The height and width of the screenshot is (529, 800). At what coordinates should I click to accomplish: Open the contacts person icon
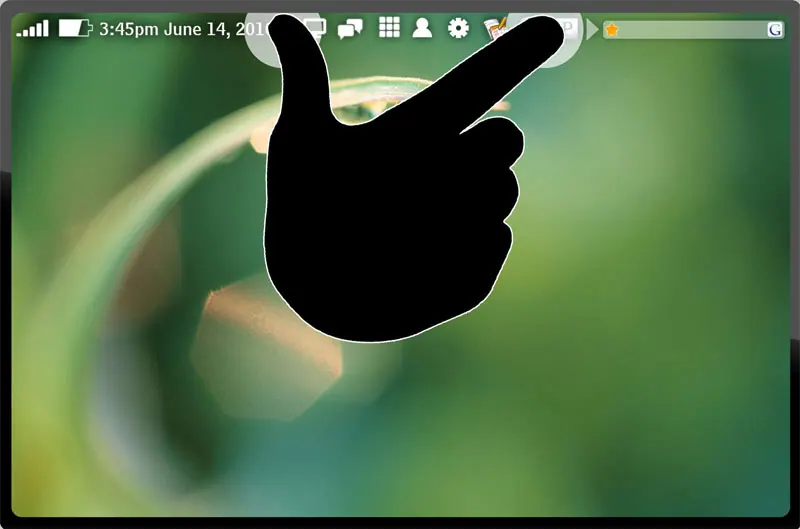(422, 28)
